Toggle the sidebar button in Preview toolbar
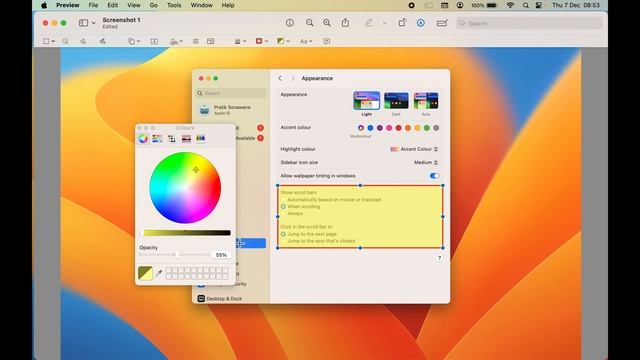Screen dimensions: 640x360 83,23
